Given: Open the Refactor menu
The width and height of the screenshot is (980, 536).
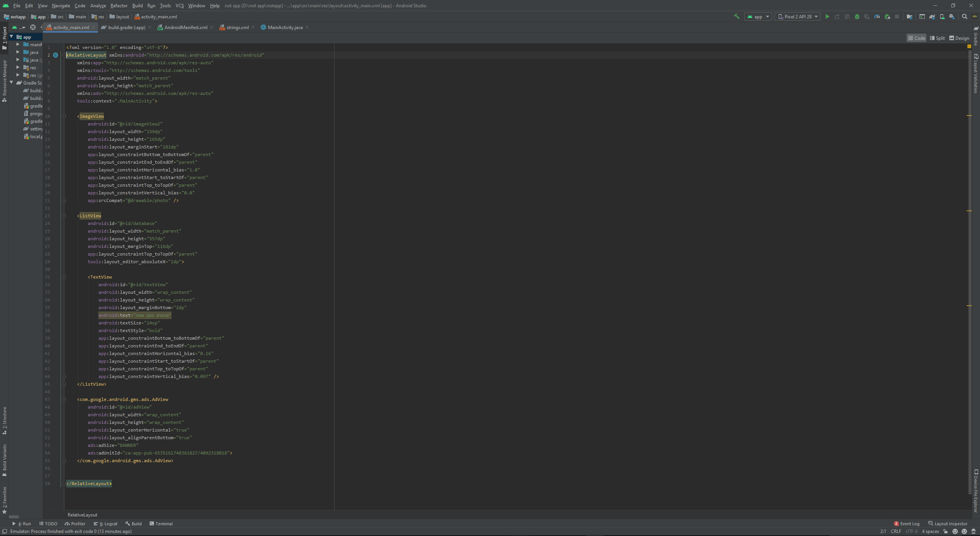Looking at the screenshot, I should click(x=119, y=5).
